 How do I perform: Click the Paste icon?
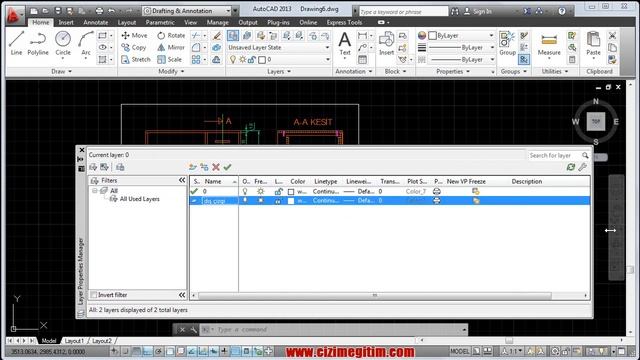tap(593, 43)
